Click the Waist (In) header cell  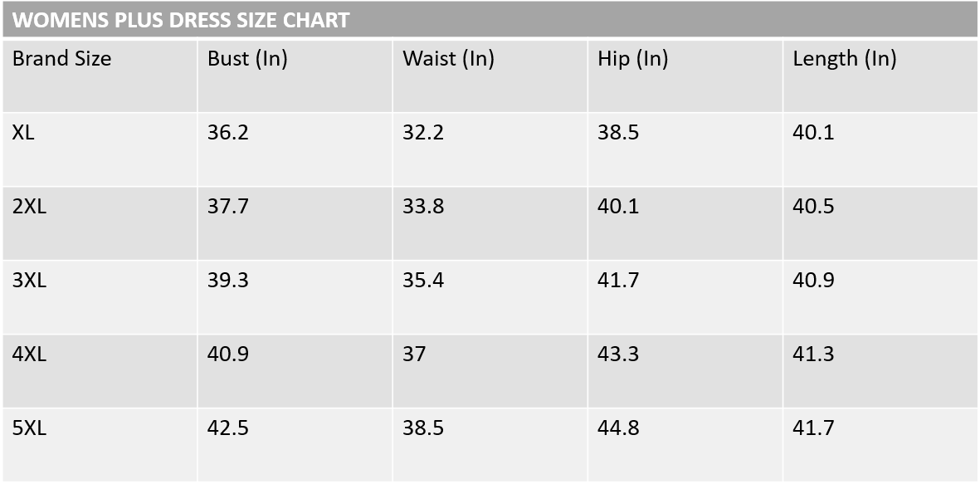(x=448, y=59)
